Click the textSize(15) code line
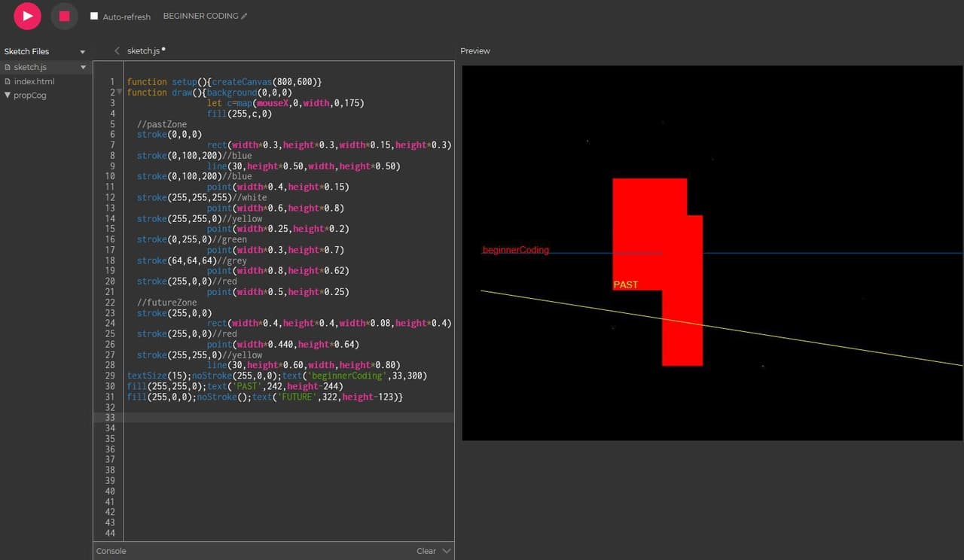This screenshot has height=560, width=964. [277, 376]
